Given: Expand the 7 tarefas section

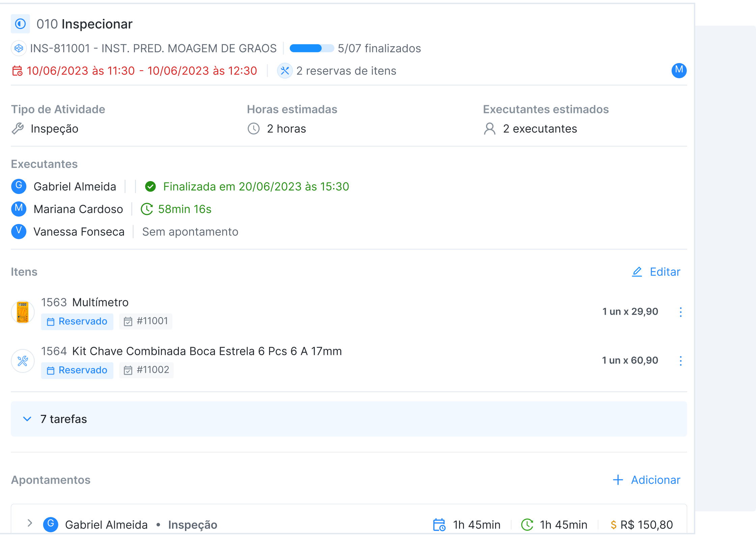Looking at the screenshot, I should click(349, 419).
